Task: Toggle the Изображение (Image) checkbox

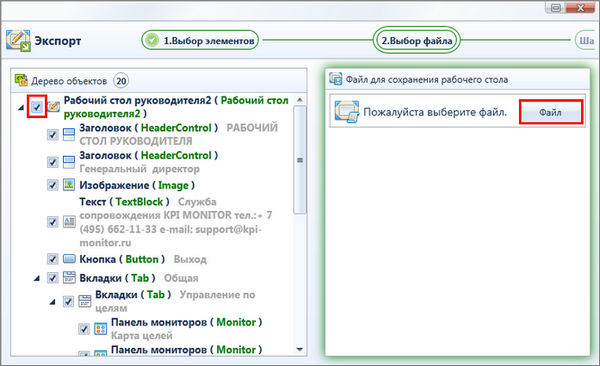Action: coord(52,185)
